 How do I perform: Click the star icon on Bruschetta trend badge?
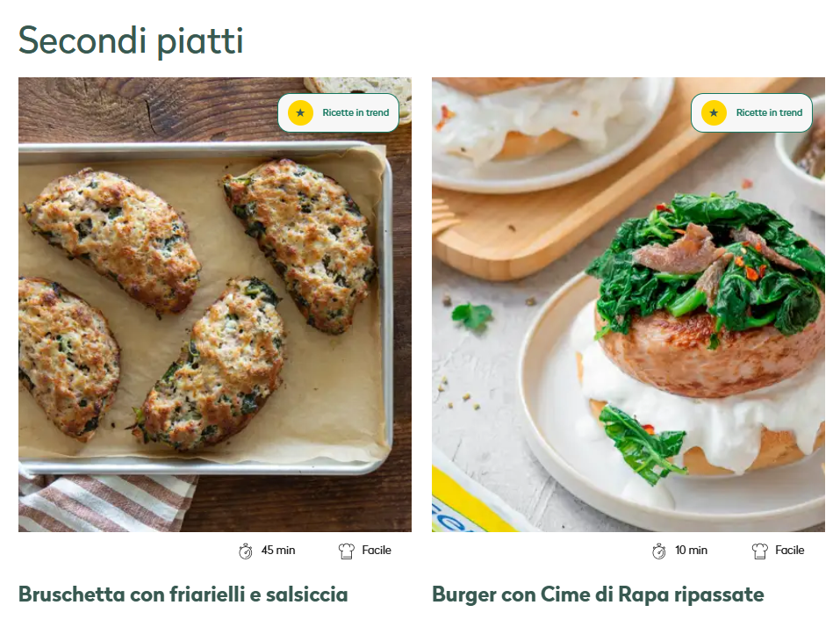300,112
